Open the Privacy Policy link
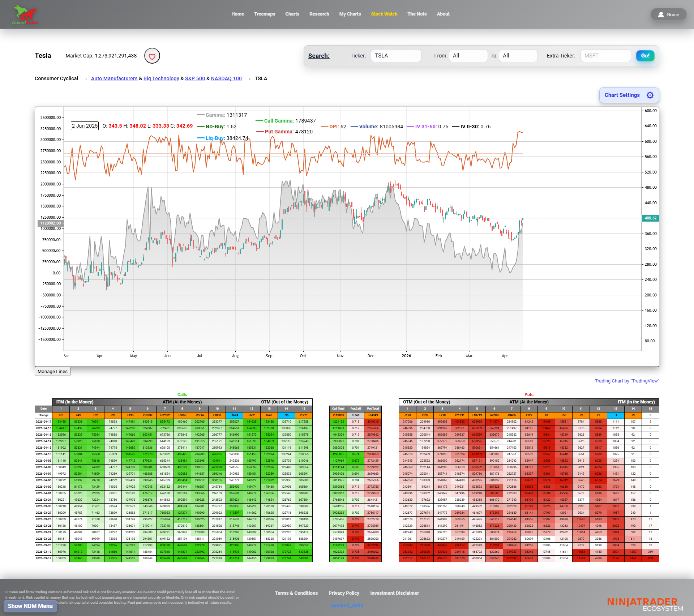The image size is (694, 616). (344, 593)
